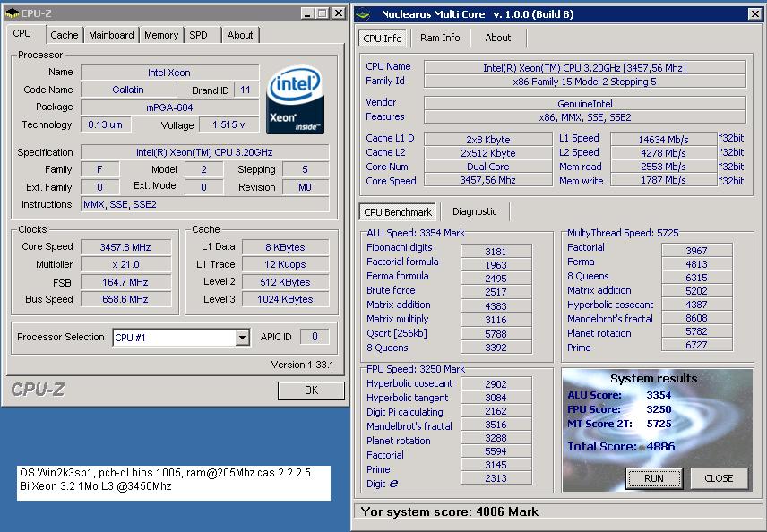Open the Mainboard tab in CPU-Z
This screenshot has width=767, height=532.
(111, 35)
